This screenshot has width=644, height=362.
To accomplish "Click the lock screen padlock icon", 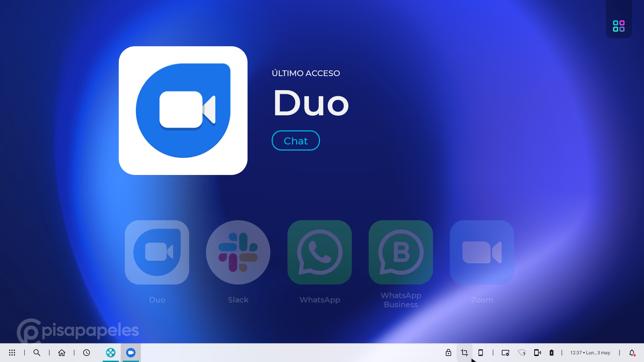I will point(448,353).
